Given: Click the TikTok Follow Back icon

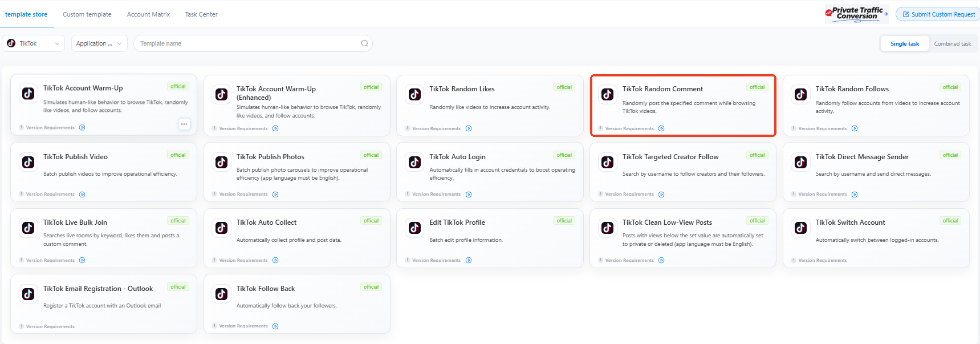Looking at the screenshot, I should coord(221,294).
